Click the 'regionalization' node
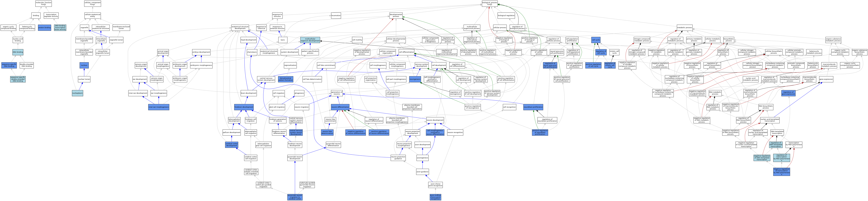868x201 pixels. coord(290,65)
